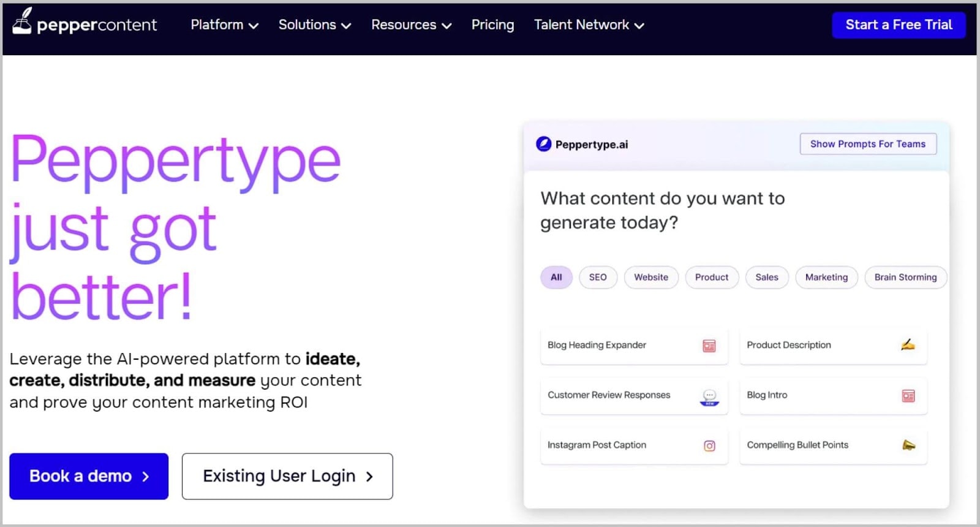Click Show Prompts For Teams button

(x=868, y=144)
